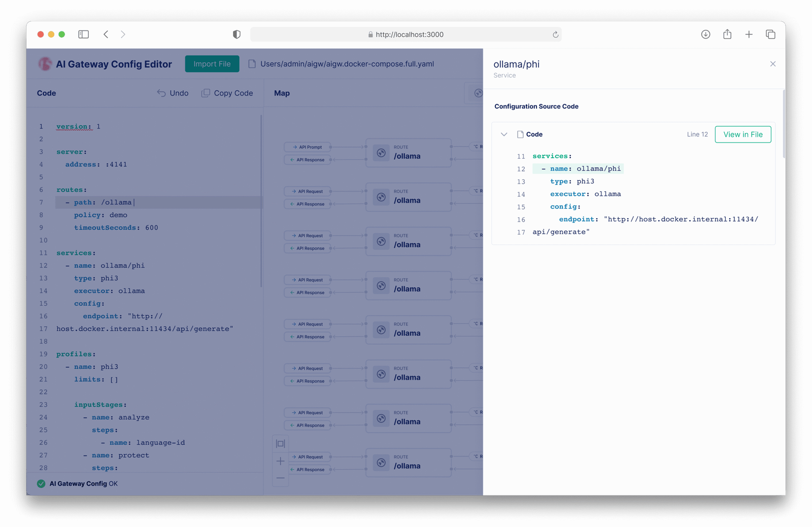Click the Import File button
This screenshot has height=527, width=812.
pyautogui.click(x=212, y=64)
